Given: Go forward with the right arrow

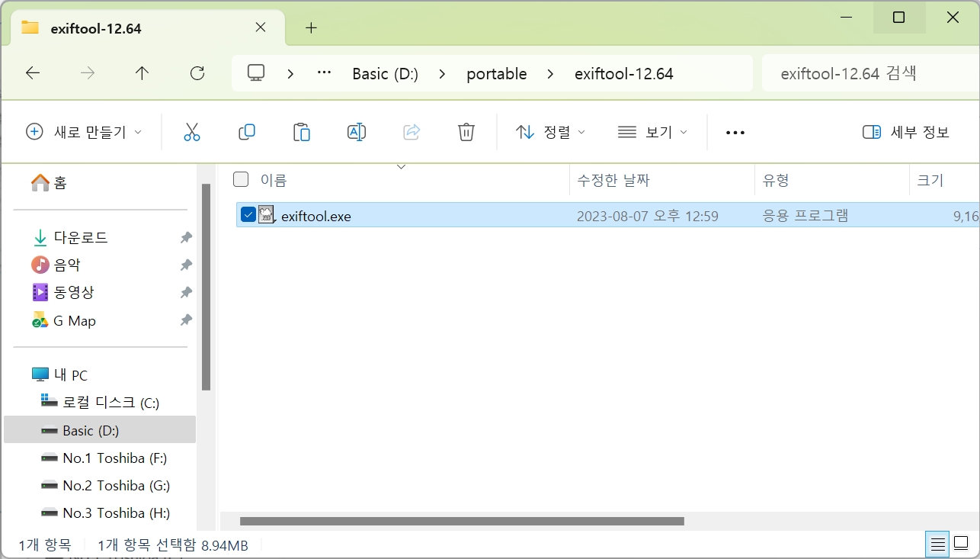Looking at the screenshot, I should [88, 73].
